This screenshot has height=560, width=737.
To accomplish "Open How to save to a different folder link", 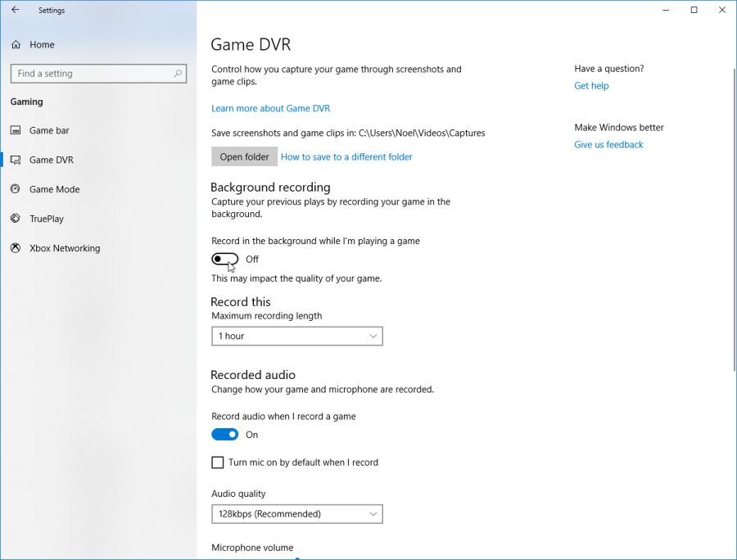I will click(346, 157).
